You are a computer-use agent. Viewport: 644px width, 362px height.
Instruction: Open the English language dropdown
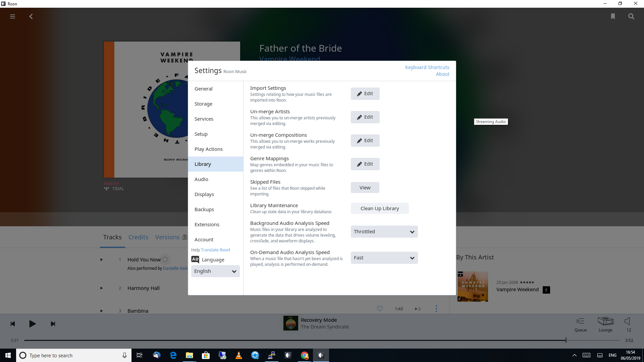(215, 271)
